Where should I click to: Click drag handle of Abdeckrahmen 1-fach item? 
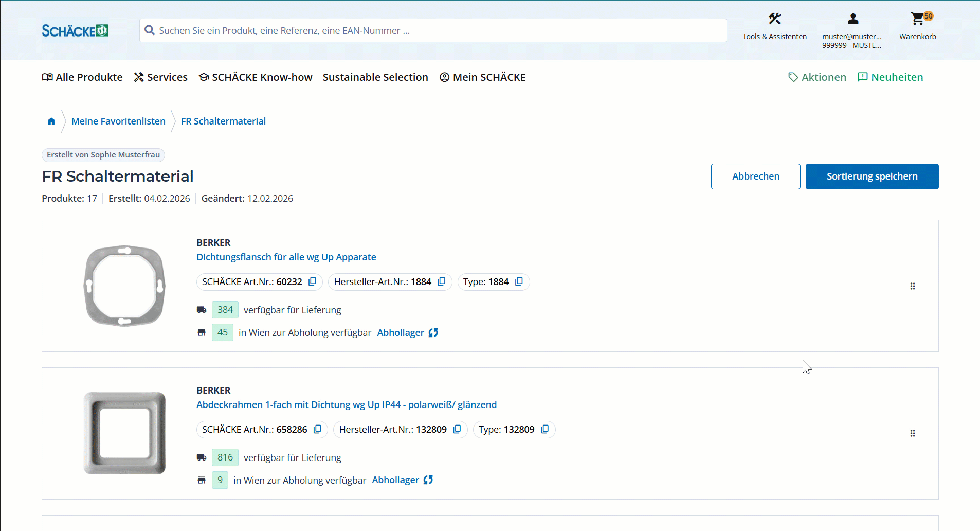click(x=913, y=433)
